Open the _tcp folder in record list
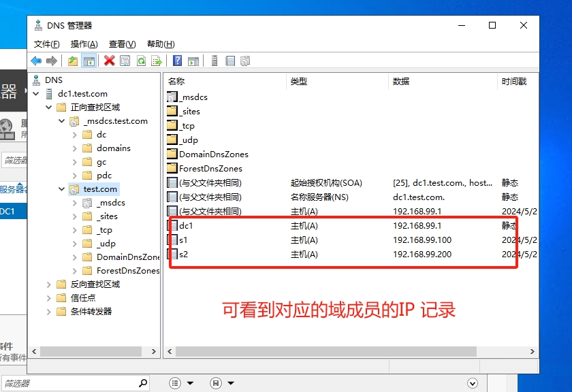The height and width of the screenshot is (392, 572). click(181, 126)
